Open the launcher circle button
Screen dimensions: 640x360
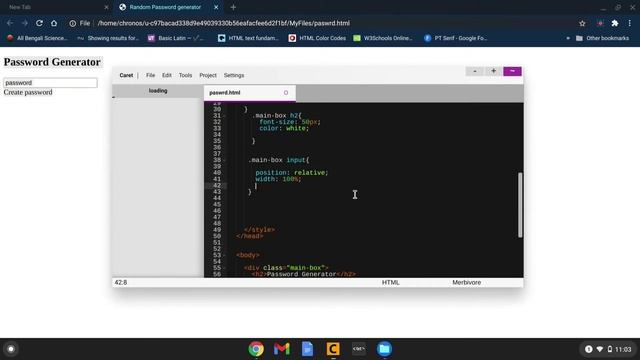click(x=11, y=349)
